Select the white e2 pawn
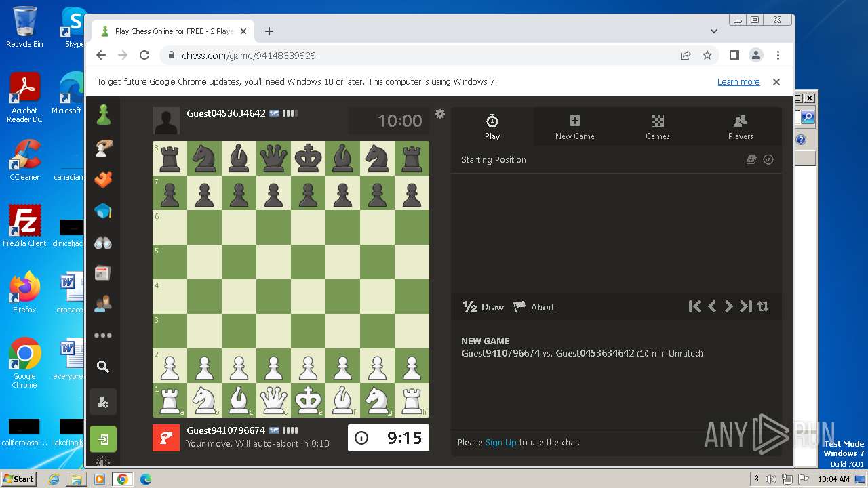Viewport: 868px width, 488px height. pos(308,365)
